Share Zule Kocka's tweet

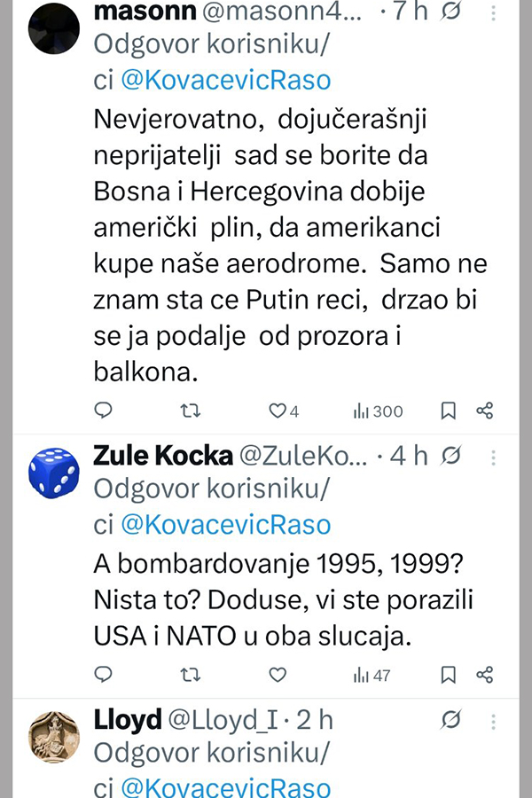[484, 675]
